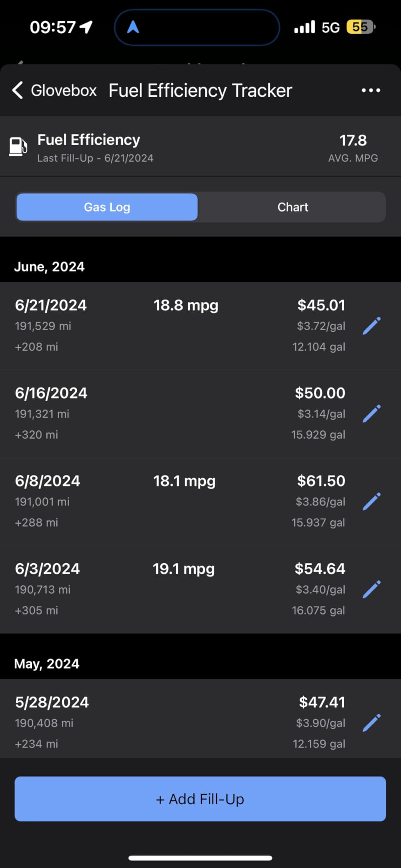This screenshot has height=868, width=401.
Task: Tap pencil icon for 6/8/2024 entry
Action: (x=371, y=502)
